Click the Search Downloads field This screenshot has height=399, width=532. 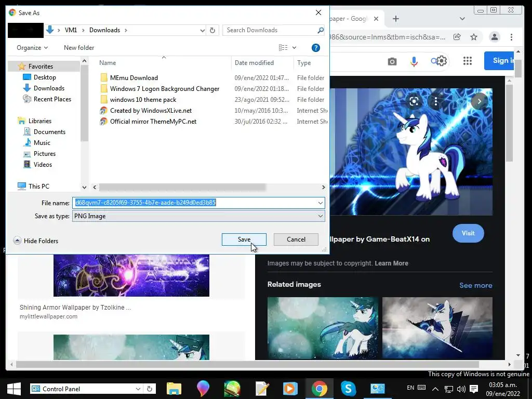coord(270,30)
